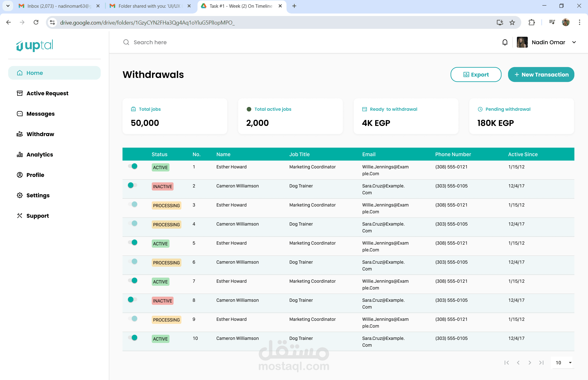The image size is (588, 380).
Task: Bookmark this page with star icon
Action: (x=512, y=22)
